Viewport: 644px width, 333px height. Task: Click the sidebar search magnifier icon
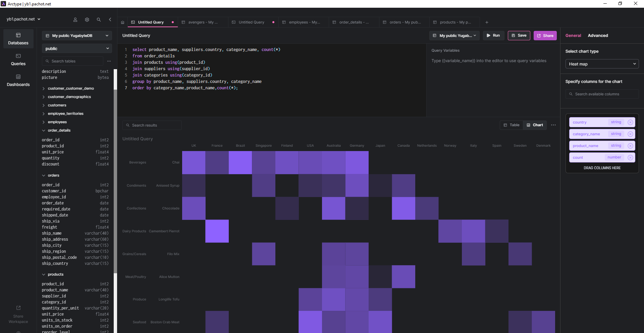99,19
